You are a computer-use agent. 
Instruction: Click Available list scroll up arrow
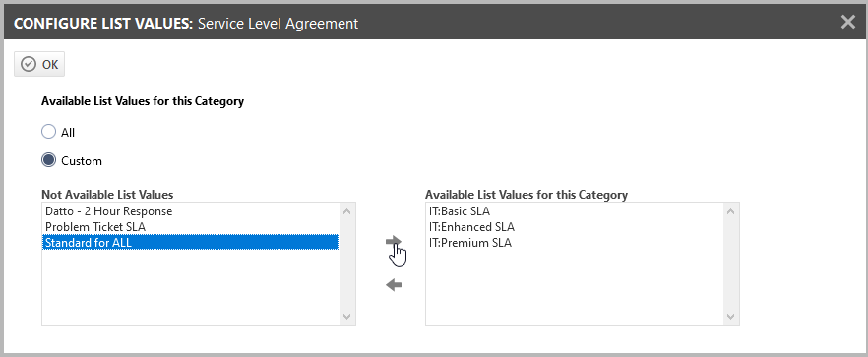pyautogui.click(x=730, y=210)
